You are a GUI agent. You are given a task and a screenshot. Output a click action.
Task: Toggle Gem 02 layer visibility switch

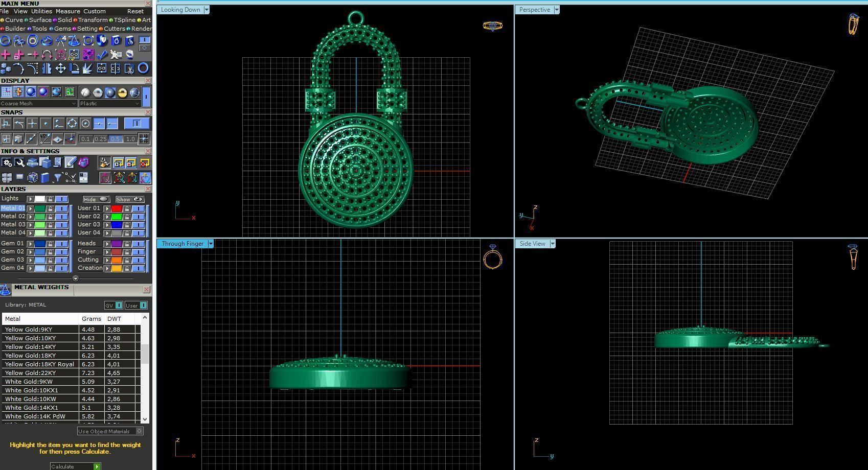click(x=61, y=252)
